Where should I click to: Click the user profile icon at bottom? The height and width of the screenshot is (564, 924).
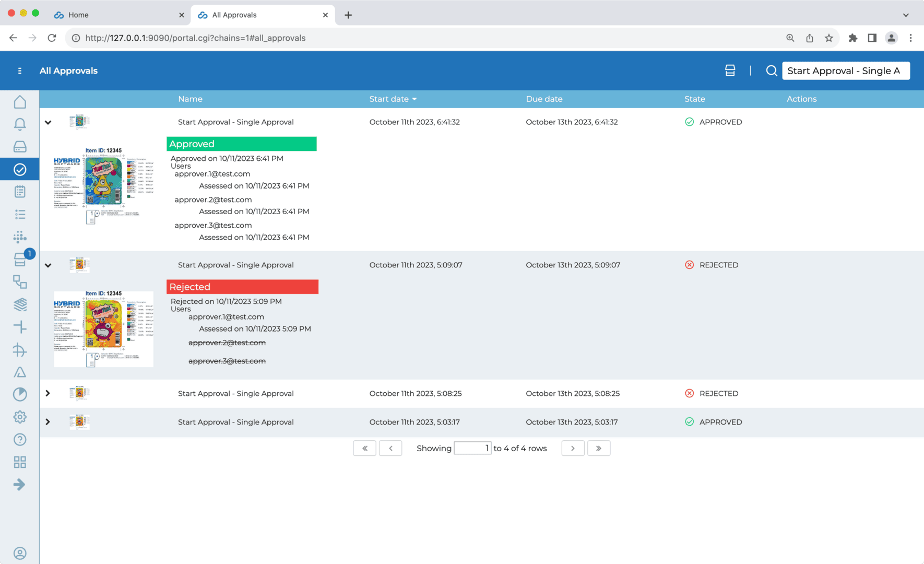[20, 554]
